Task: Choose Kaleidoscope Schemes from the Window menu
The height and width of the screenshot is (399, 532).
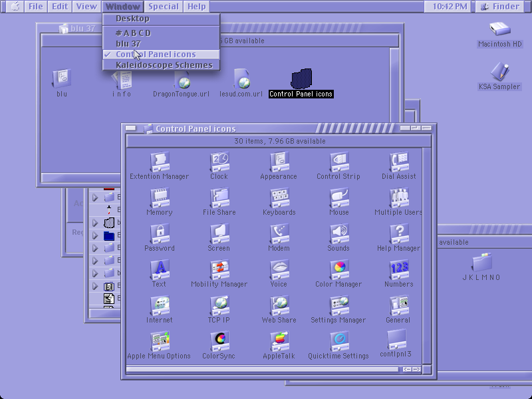Action: click(x=161, y=65)
